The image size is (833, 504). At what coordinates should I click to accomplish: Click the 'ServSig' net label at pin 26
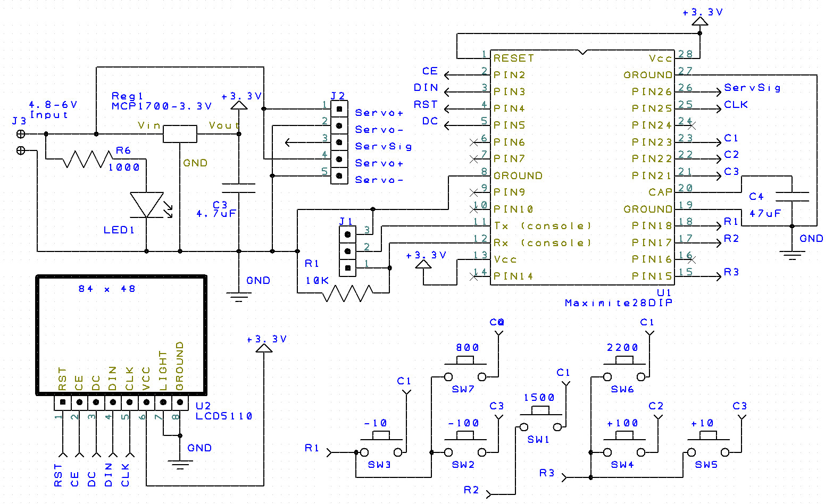753,88
